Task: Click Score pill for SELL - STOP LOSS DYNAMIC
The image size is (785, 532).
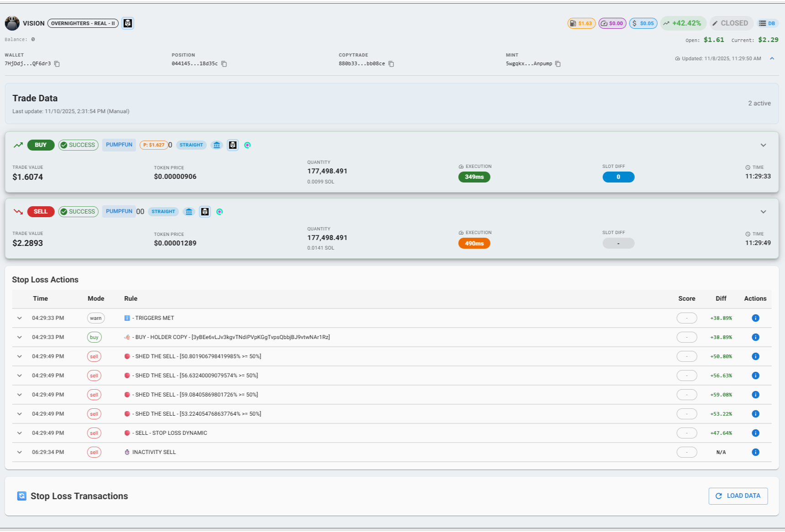Action: pos(686,433)
